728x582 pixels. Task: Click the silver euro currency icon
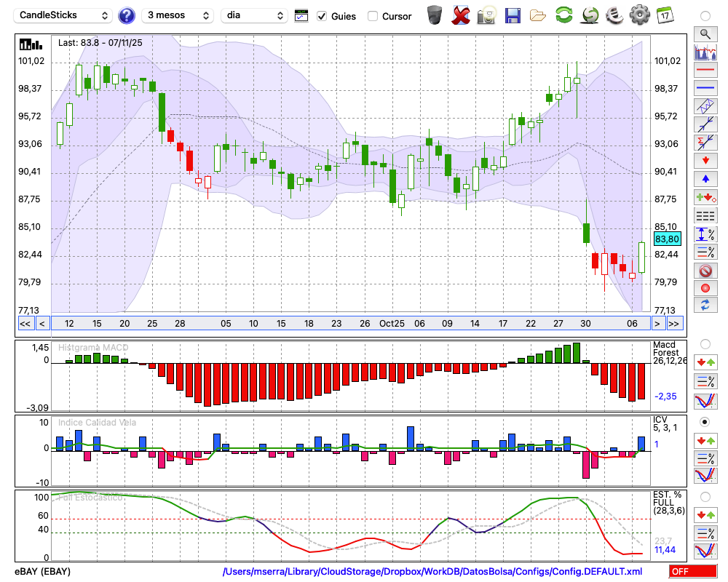point(614,15)
